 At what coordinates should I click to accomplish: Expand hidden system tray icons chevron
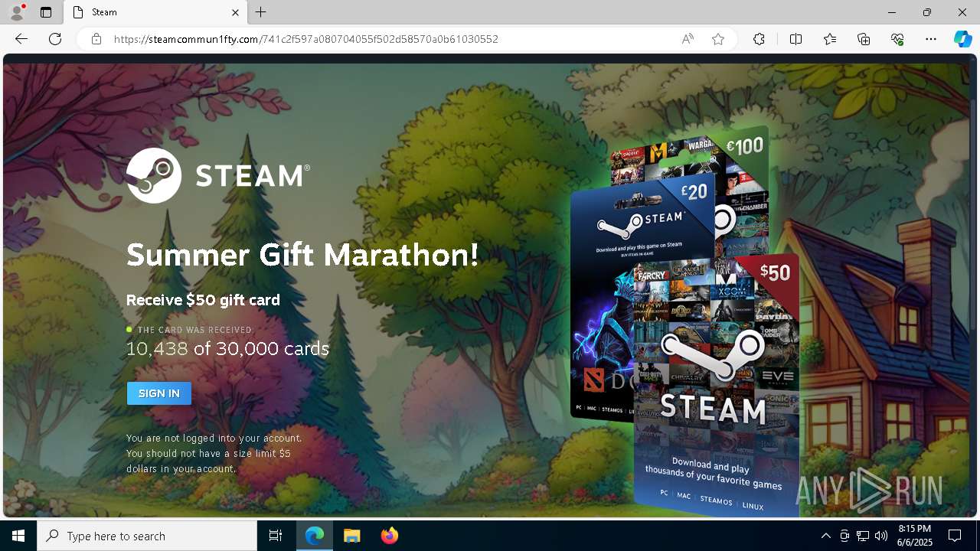coord(825,536)
